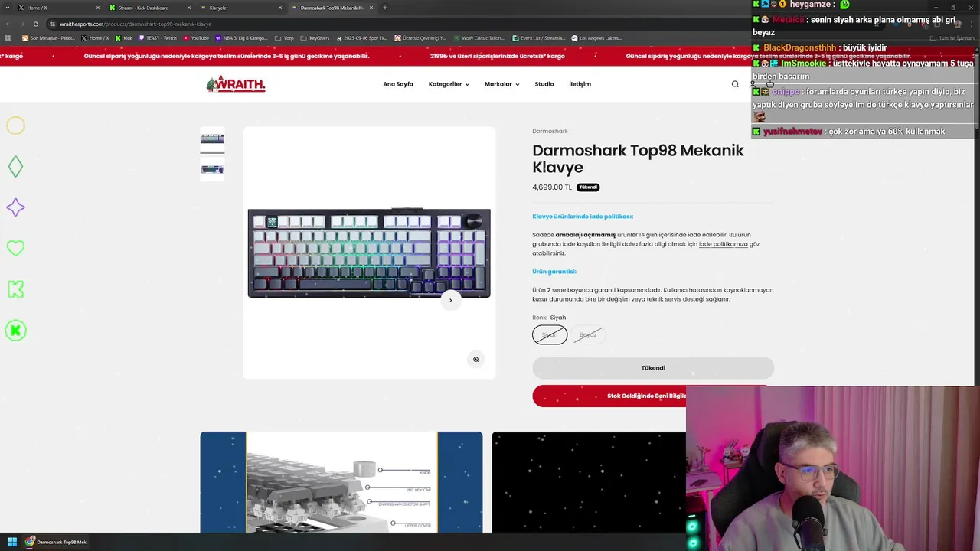Click yusifnahmetov chat username

coord(792,132)
